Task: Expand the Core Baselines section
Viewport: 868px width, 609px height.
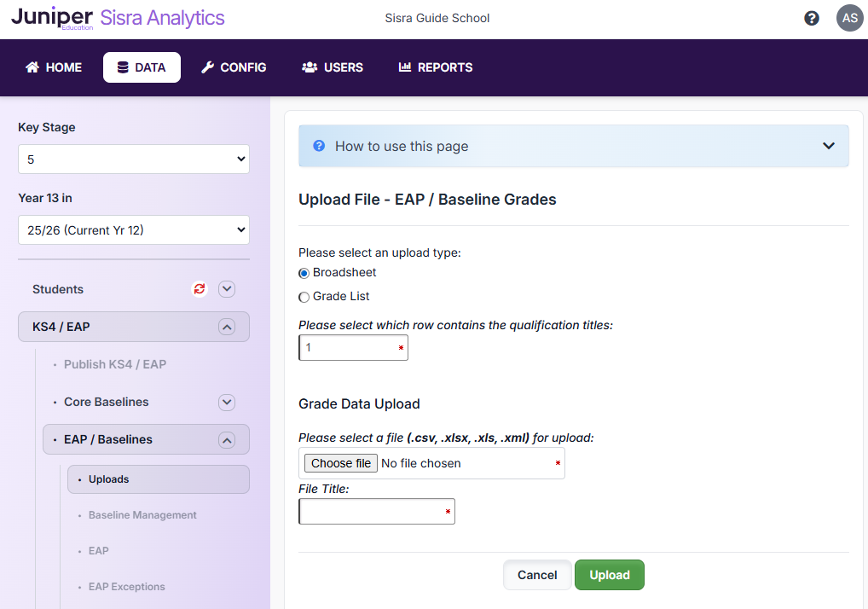Action: tap(226, 402)
